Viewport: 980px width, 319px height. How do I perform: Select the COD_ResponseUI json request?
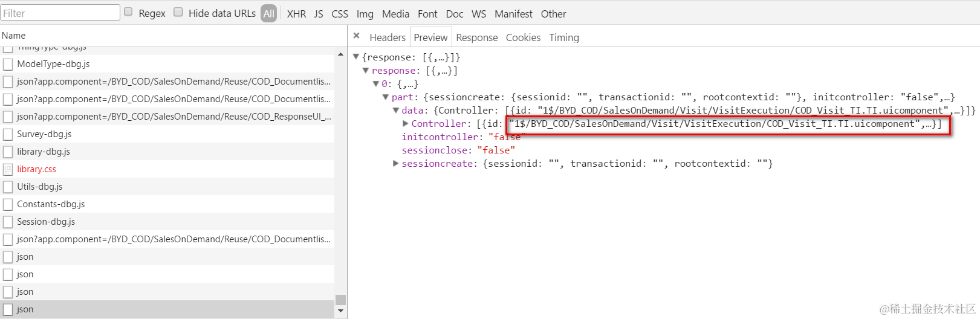[167, 117]
